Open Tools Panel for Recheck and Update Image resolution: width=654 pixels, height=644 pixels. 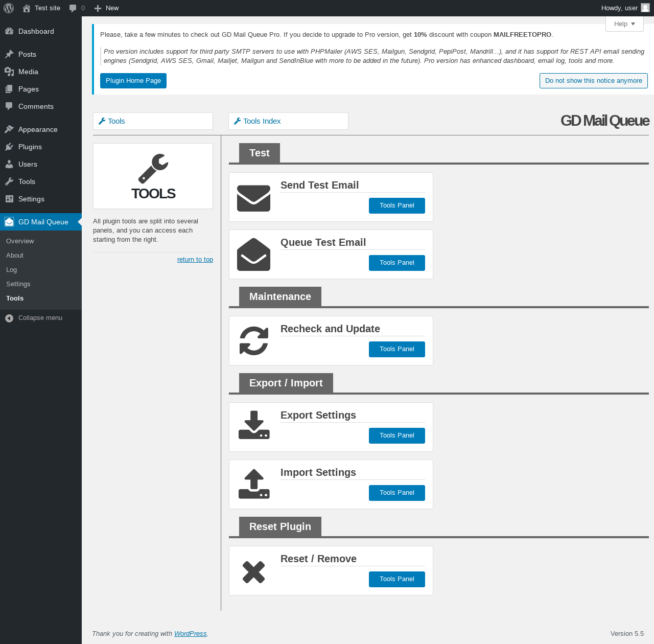(397, 349)
